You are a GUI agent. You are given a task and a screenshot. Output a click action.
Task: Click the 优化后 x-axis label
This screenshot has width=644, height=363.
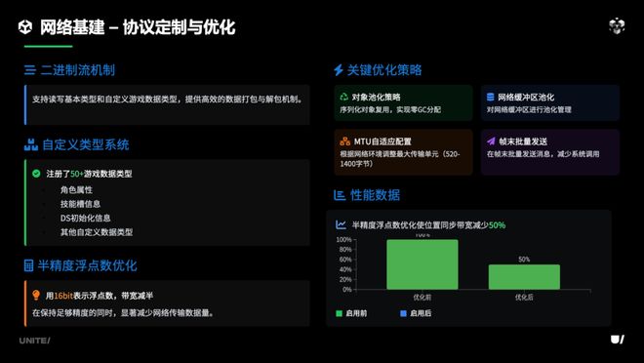[524, 297]
